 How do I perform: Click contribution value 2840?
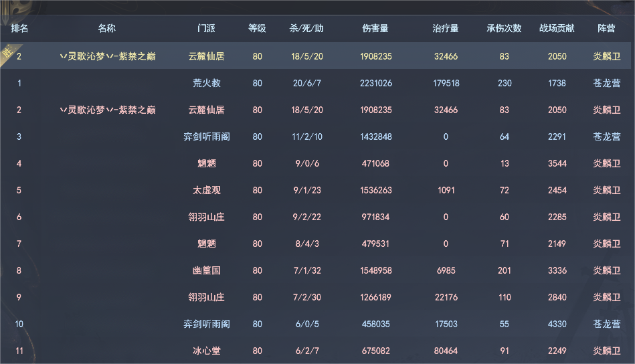coord(557,297)
